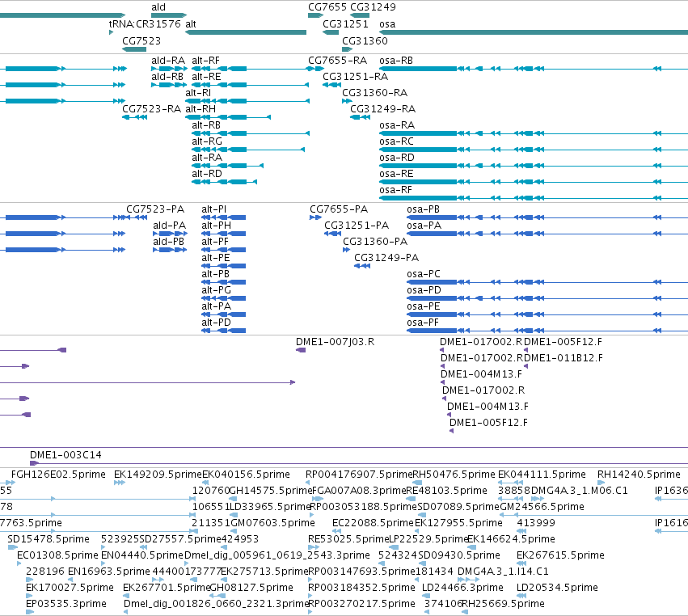
Task: Select the RH14240.5prime label
Action: click(639, 475)
